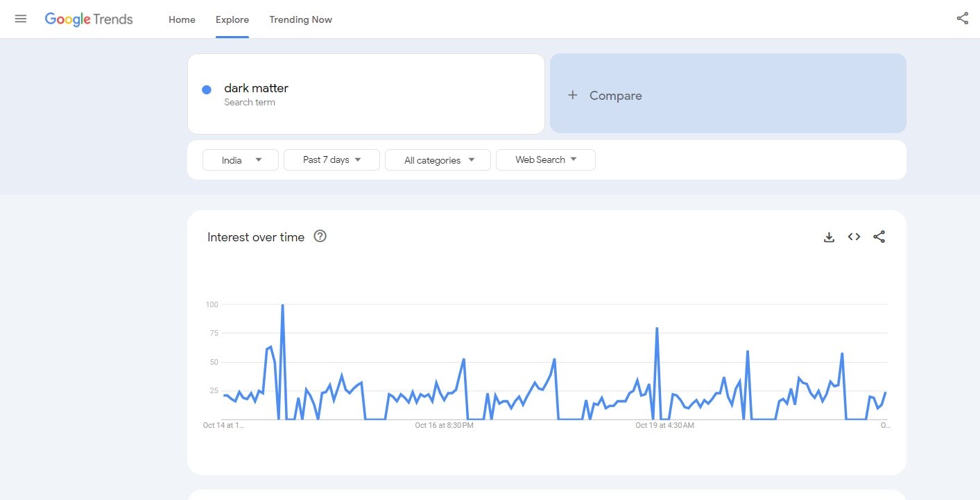The height and width of the screenshot is (500, 980).
Task: Open the All categories dropdown
Action: coord(438,160)
